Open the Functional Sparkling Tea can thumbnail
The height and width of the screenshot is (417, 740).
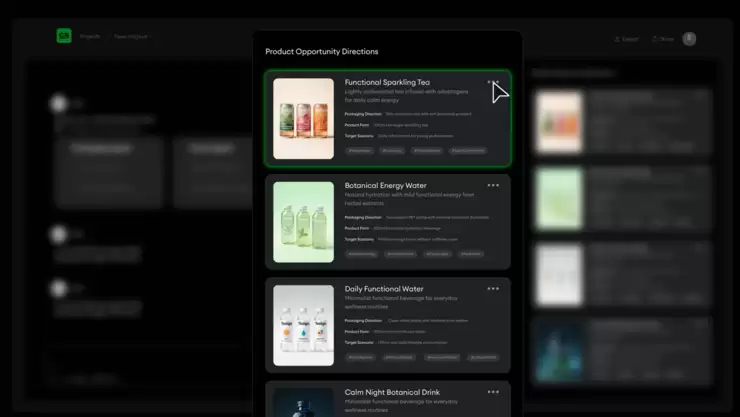[x=303, y=119]
